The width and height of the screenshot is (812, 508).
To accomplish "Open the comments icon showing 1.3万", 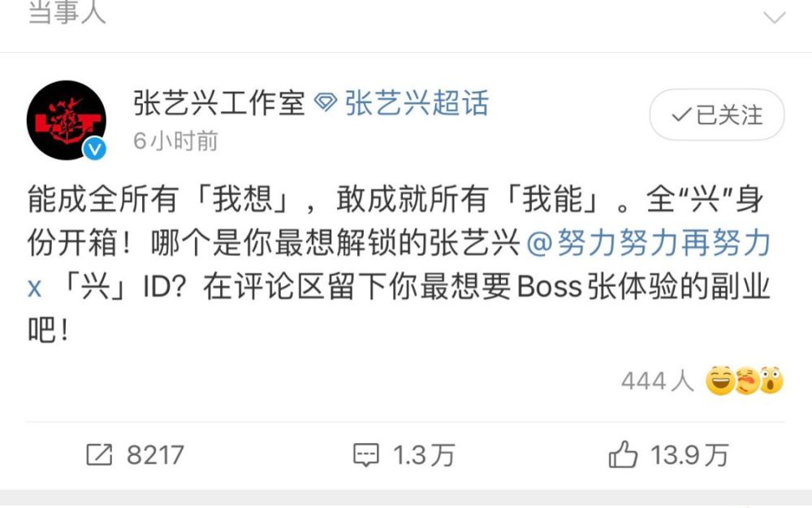I will 366,455.
